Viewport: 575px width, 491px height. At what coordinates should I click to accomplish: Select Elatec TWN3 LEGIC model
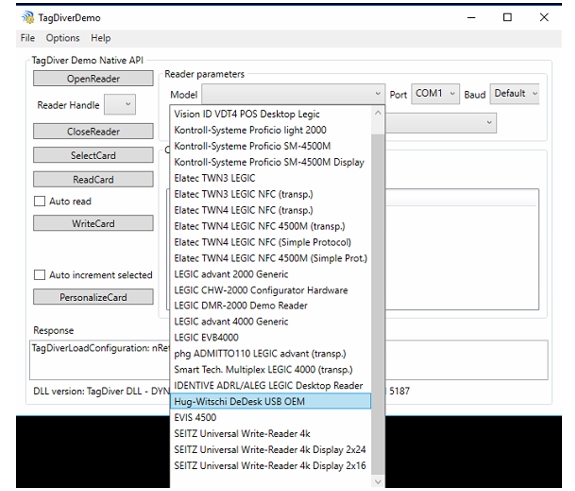[271, 178]
